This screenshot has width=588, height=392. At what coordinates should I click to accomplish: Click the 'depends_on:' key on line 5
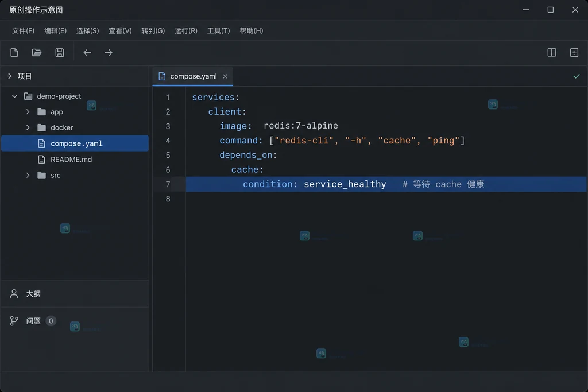pyautogui.click(x=248, y=155)
